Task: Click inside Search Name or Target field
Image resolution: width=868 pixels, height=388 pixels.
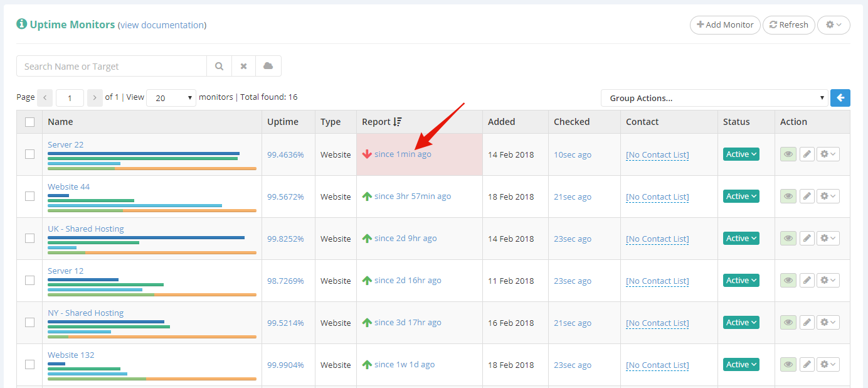Action: pos(112,66)
